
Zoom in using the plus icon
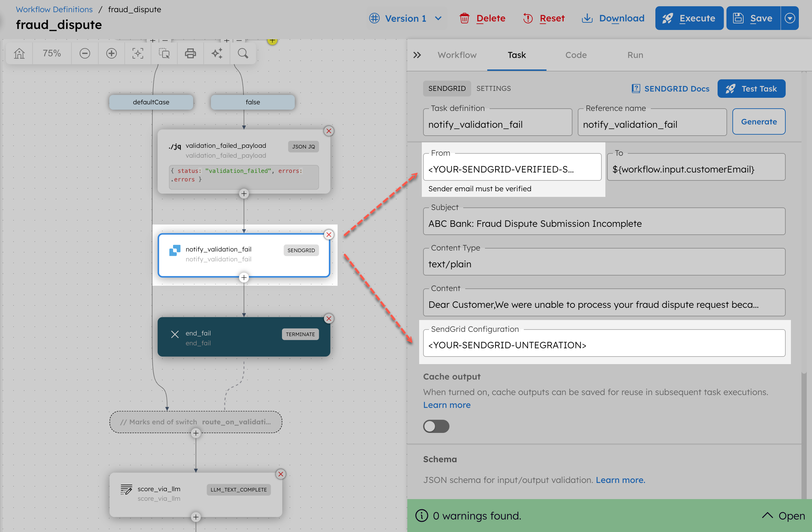click(x=111, y=53)
